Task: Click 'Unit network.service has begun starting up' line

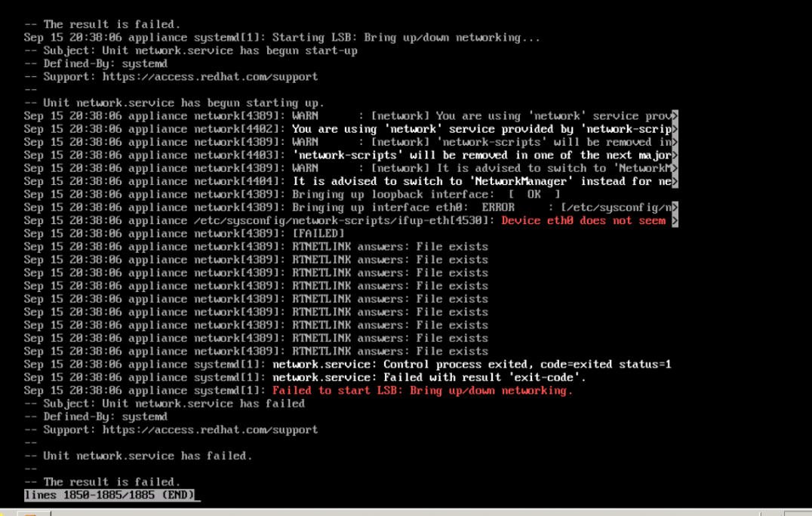Action: click(183, 103)
